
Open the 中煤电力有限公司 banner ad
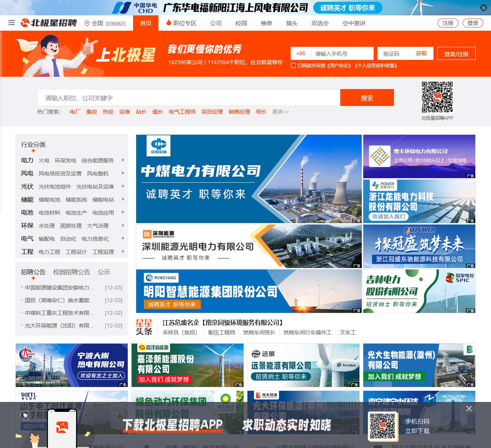coord(249,179)
